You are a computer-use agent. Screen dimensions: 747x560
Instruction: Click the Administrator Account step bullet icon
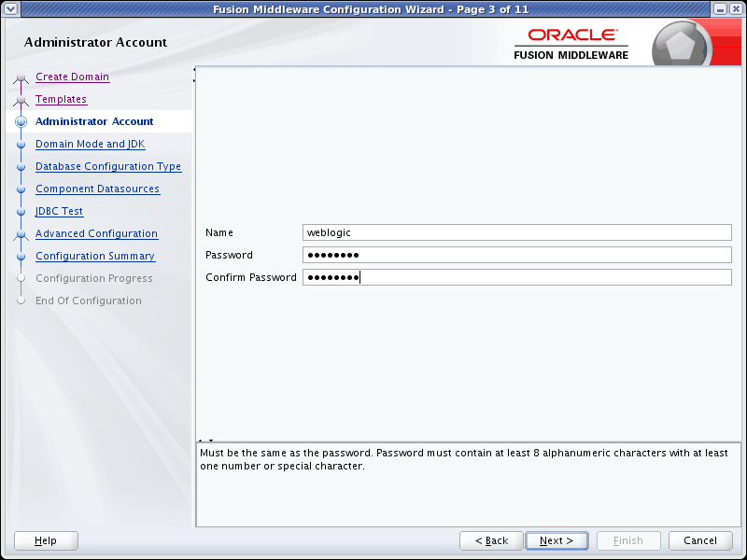[x=21, y=122]
